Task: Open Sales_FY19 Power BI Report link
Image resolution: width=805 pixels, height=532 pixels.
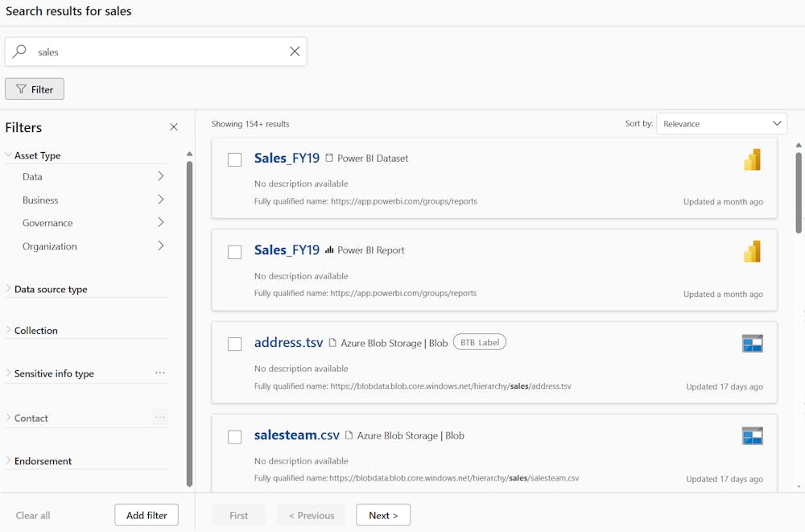Action: point(287,250)
